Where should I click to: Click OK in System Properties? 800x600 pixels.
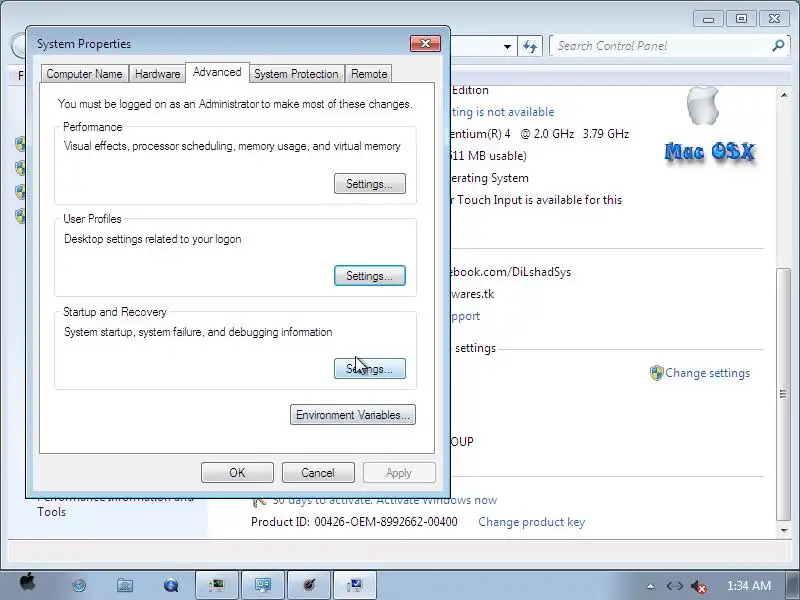(x=237, y=472)
